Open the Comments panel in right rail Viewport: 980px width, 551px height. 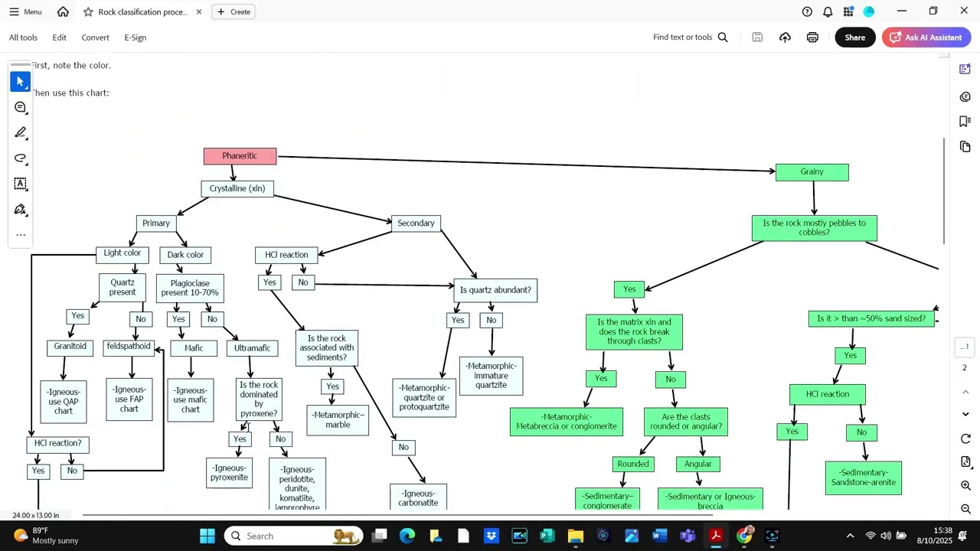point(965,96)
